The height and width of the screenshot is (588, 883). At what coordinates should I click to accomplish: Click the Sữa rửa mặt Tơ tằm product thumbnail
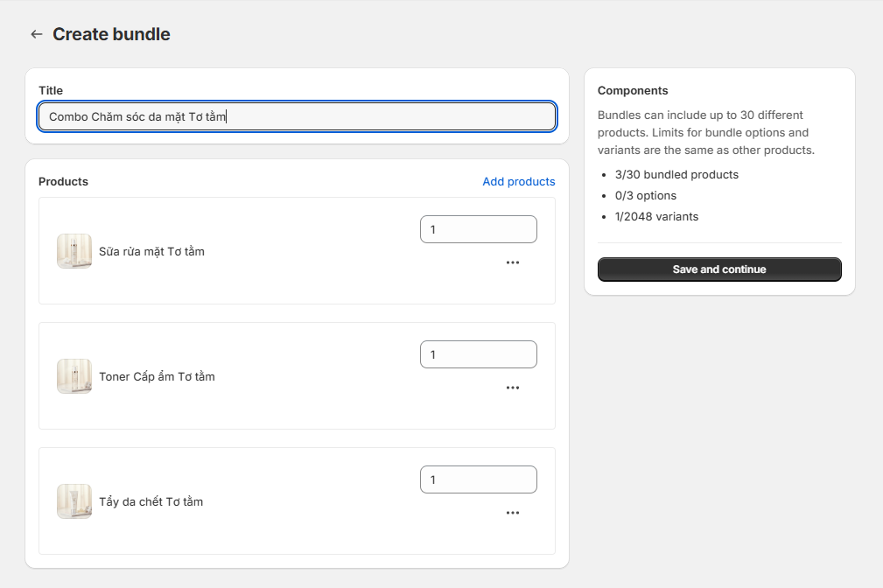74,251
